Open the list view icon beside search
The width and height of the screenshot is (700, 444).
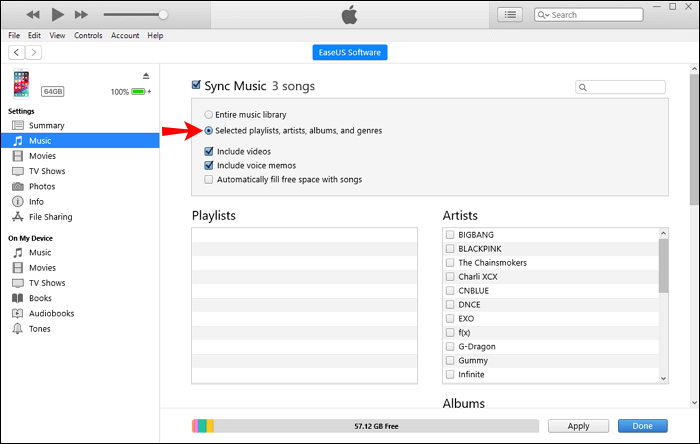(512, 15)
